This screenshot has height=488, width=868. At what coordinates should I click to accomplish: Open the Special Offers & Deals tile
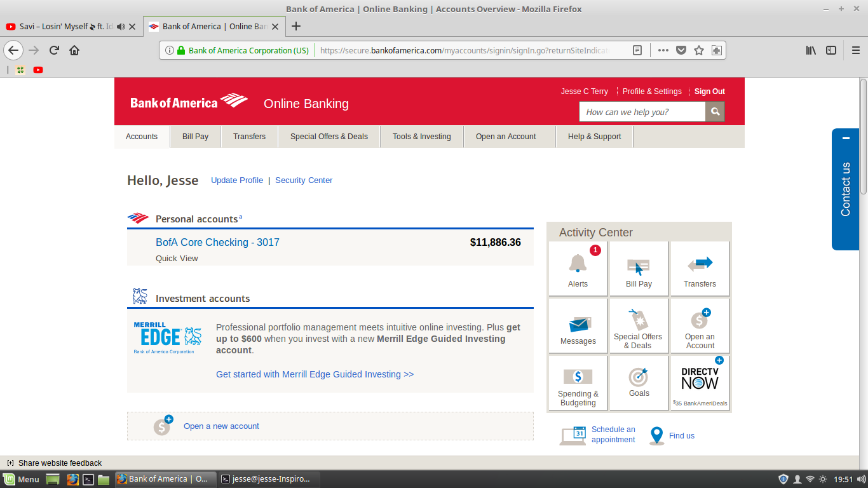639,325
